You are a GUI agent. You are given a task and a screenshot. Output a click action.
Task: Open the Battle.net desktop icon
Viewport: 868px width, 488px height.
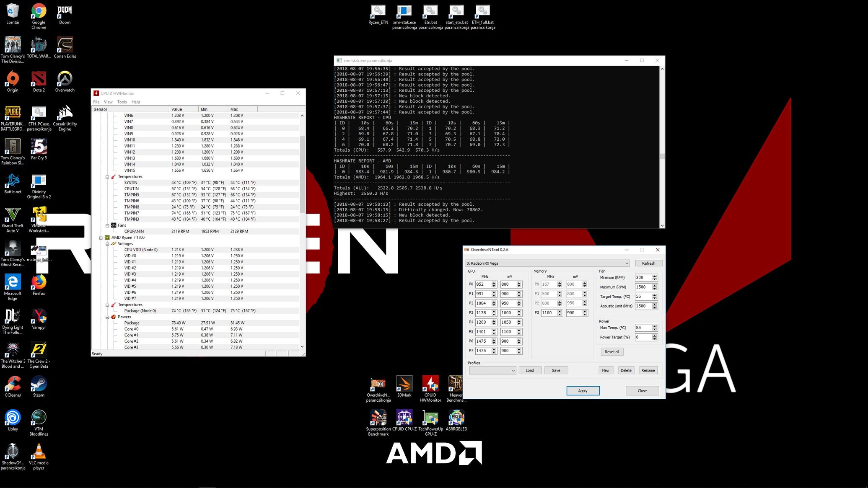pyautogui.click(x=13, y=184)
